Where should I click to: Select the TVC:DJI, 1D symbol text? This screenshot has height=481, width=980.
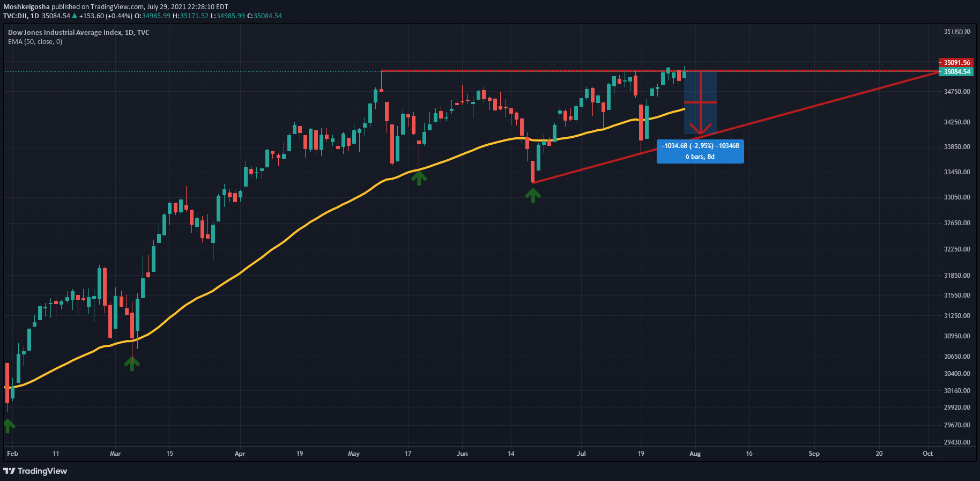pos(21,16)
